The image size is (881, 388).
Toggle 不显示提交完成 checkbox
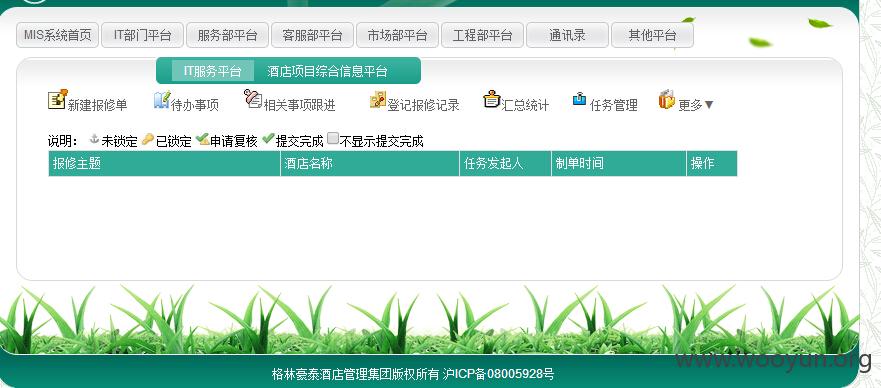point(333,139)
